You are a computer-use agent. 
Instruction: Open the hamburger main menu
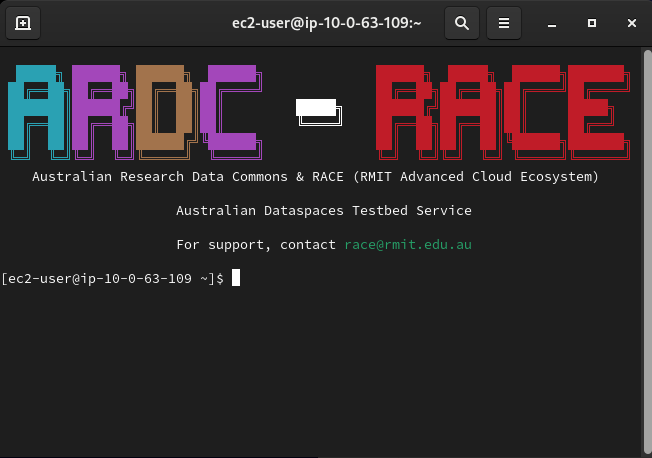pyautogui.click(x=504, y=23)
